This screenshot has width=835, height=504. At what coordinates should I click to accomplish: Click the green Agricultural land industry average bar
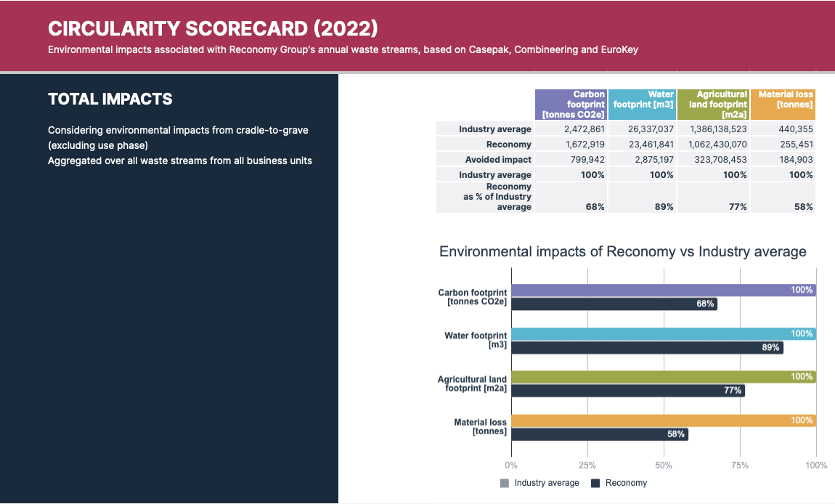[664, 377]
